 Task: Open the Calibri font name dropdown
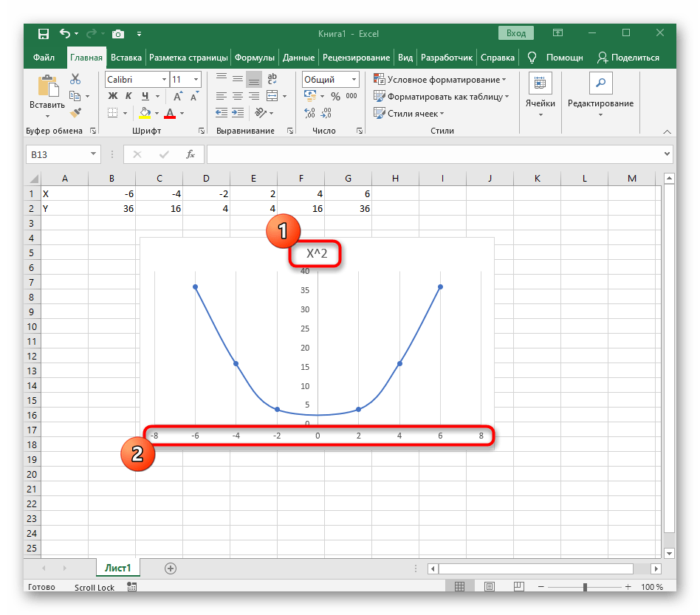164,80
